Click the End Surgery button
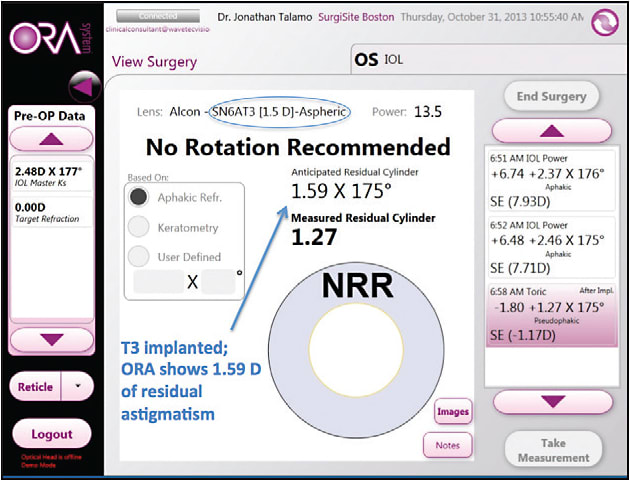 tap(551, 96)
